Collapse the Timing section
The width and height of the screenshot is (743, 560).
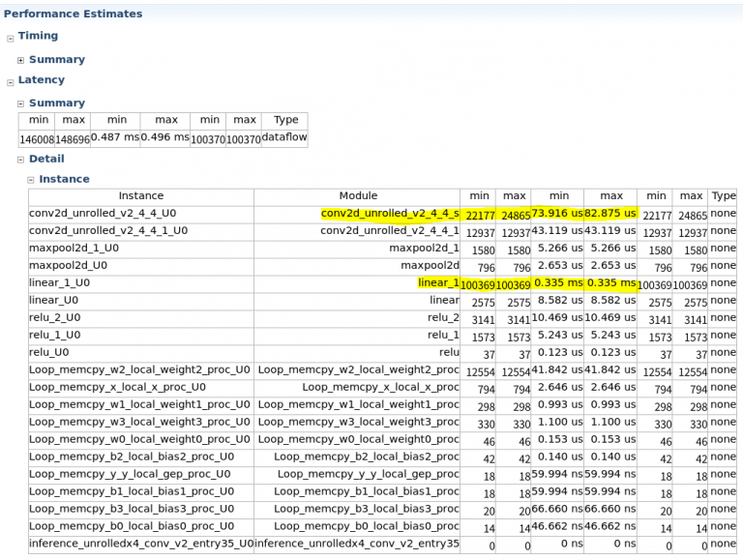tap(11, 38)
